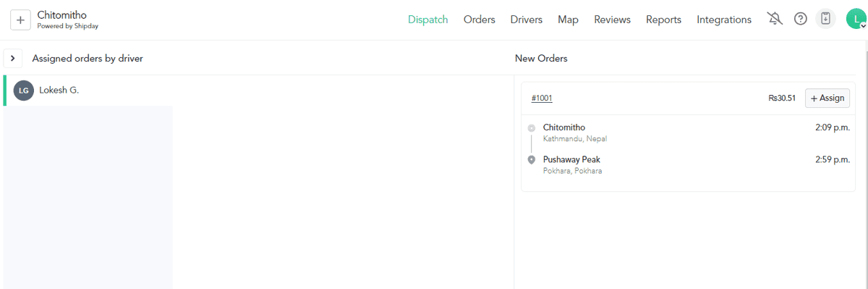Open the Reports tab

point(663,20)
